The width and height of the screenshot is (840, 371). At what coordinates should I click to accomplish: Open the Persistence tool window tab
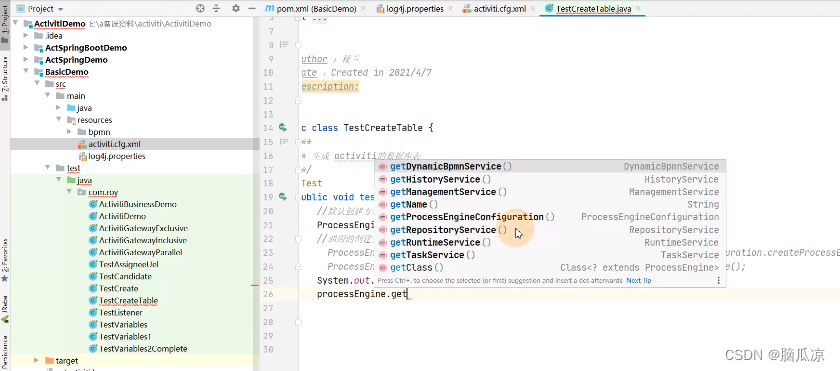[5, 352]
